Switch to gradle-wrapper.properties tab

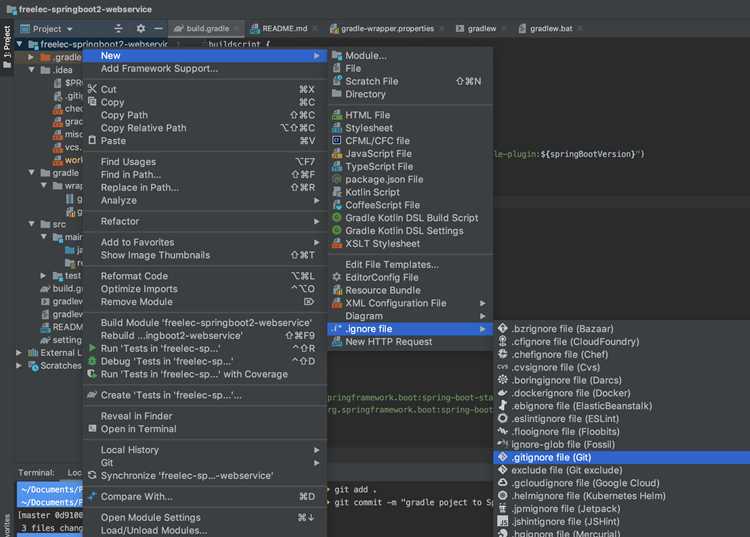386,29
